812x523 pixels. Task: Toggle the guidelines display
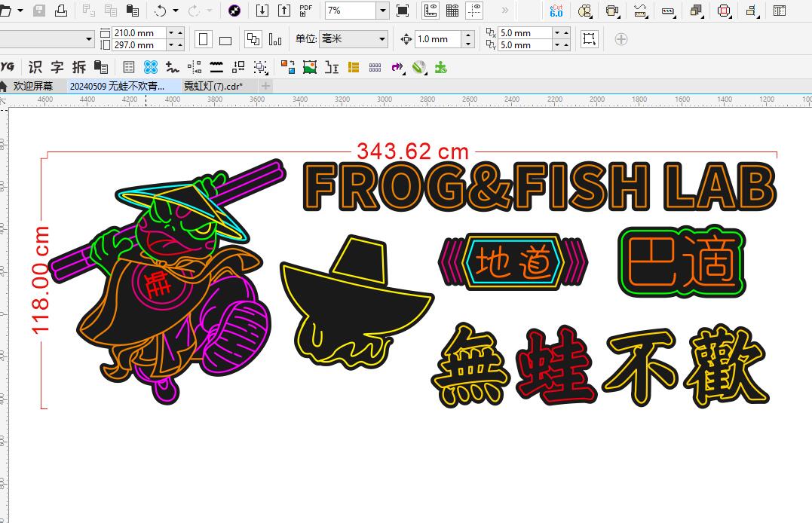(x=474, y=11)
